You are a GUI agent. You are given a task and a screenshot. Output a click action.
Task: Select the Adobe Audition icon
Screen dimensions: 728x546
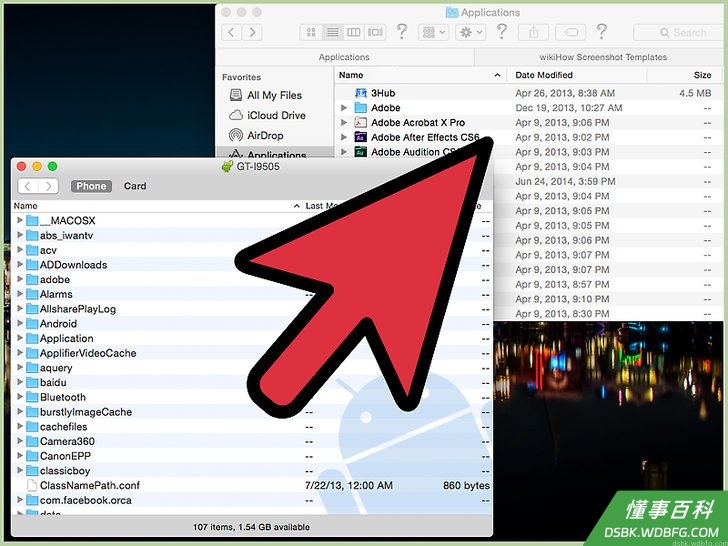pos(361,152)
